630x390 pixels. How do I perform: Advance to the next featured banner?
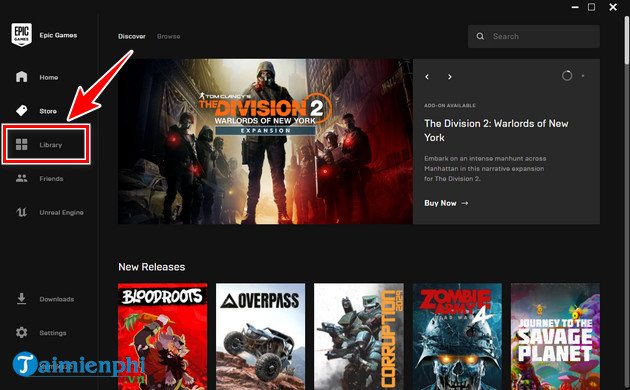tap(450, 76)
